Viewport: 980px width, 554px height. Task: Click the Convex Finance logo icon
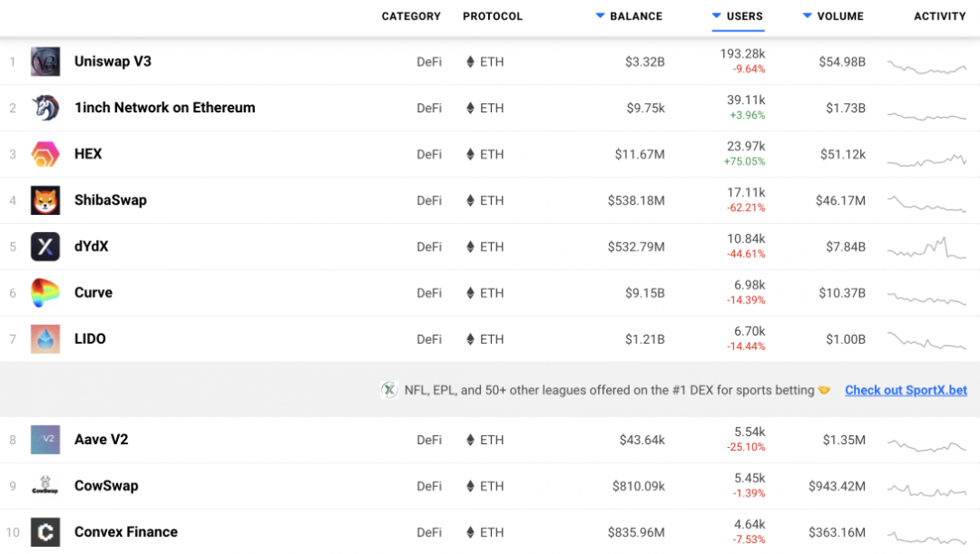point(45,532)
